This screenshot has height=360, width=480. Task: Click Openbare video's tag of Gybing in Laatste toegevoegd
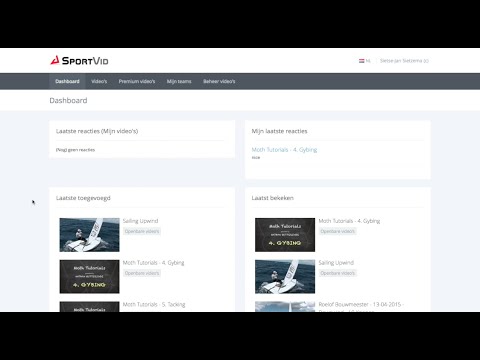(142, 273)
